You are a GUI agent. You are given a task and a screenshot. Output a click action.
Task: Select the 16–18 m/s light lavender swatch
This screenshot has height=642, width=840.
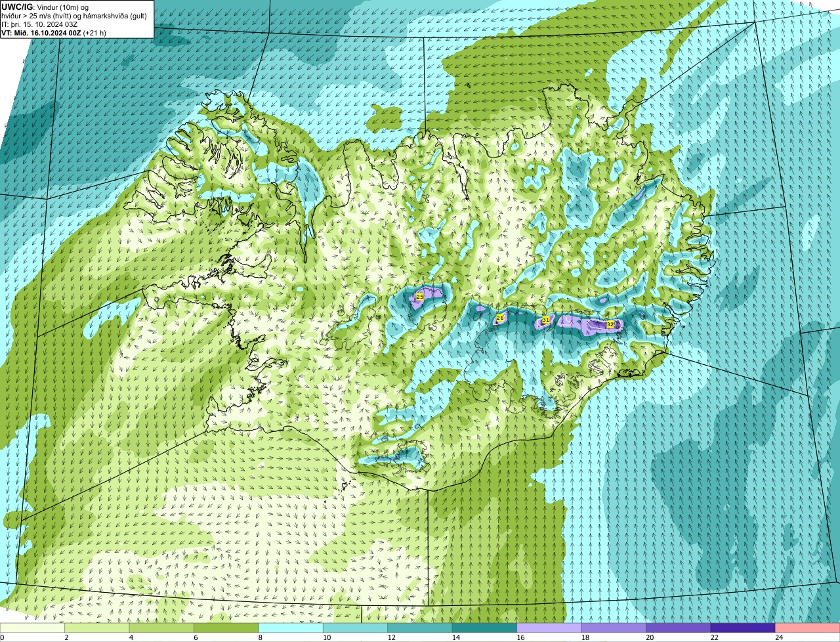549,628
